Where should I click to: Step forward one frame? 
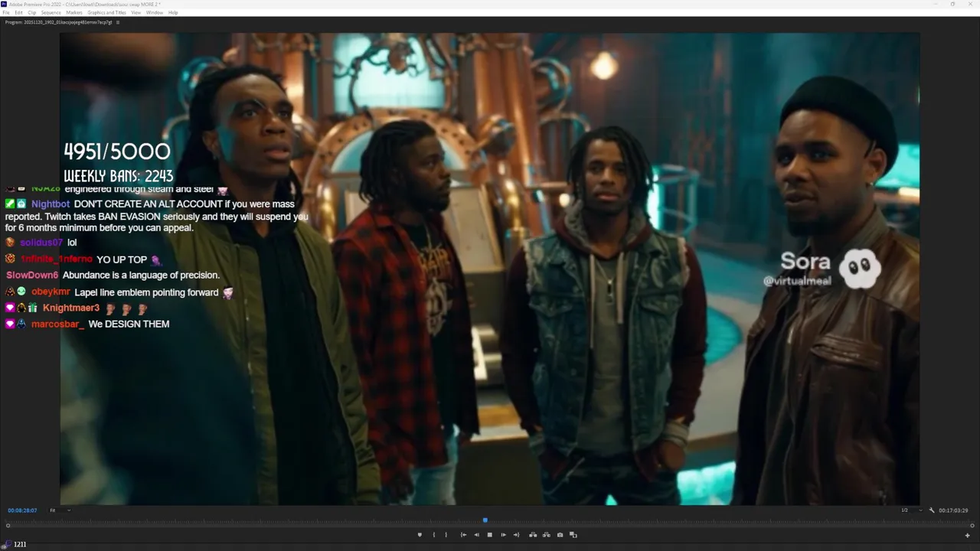(503, 535)
